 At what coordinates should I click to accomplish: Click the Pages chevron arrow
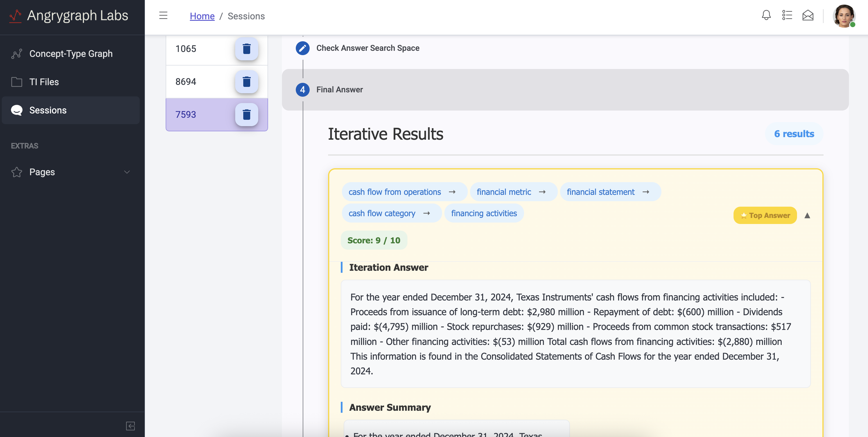(x=127, y=172)
